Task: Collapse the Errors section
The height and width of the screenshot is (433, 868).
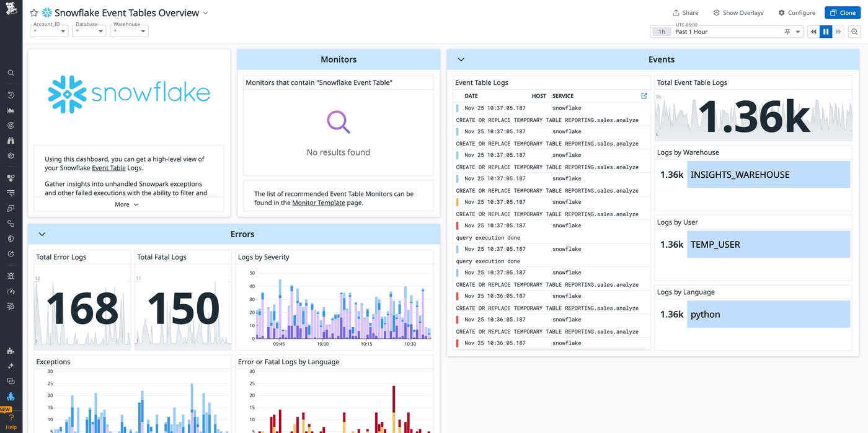Action: tap(42, 234)
